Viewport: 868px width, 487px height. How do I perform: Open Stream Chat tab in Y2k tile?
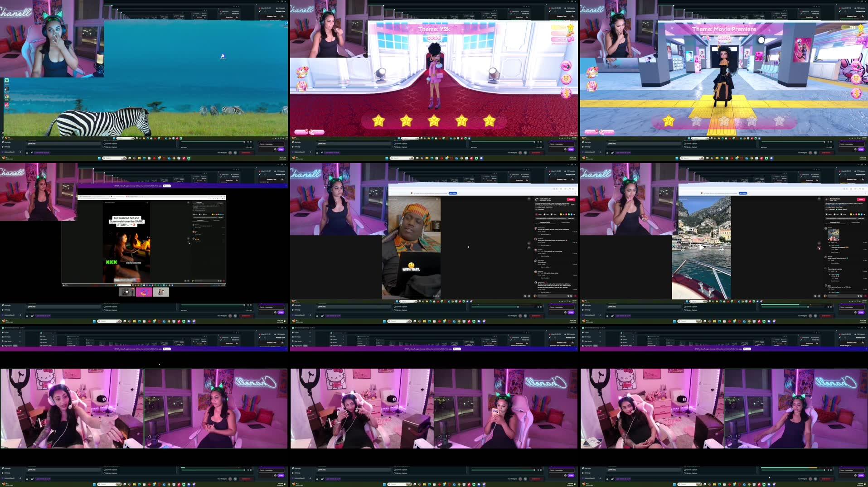pos(562,16)
